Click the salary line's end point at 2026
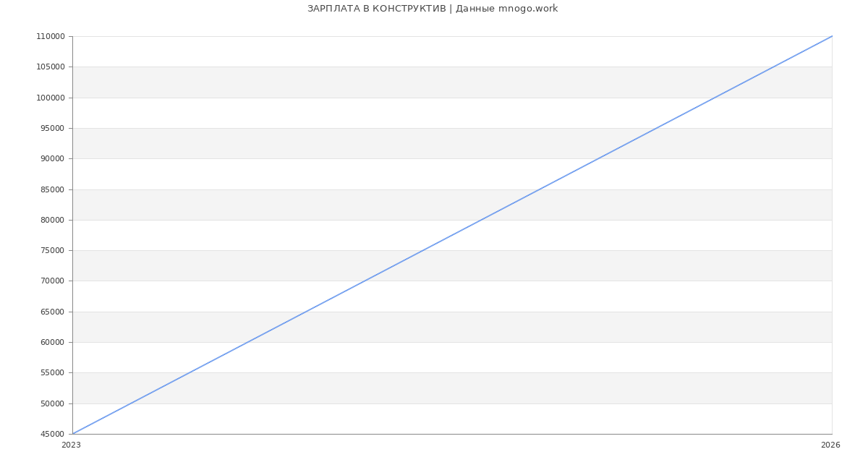This screenshot has width=868, height=470. [x=832, y=36]
